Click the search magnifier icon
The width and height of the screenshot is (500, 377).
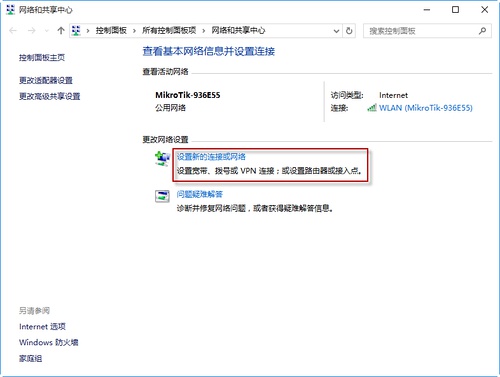[x=482, y=31]
